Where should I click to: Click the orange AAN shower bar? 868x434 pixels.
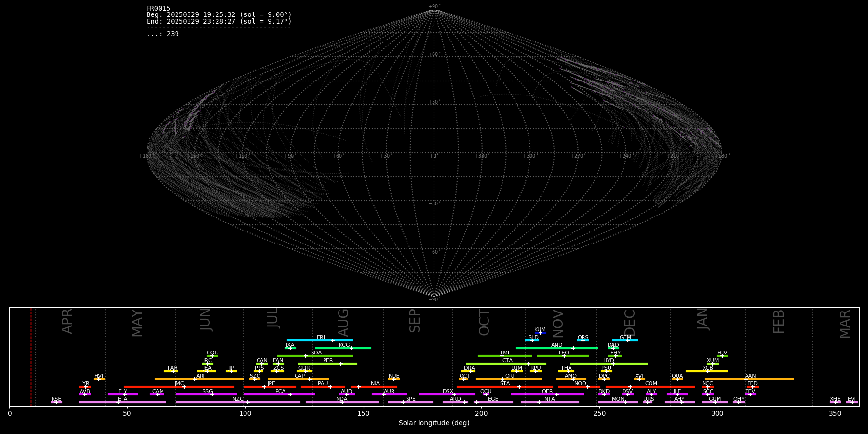[x=749, y=379]
